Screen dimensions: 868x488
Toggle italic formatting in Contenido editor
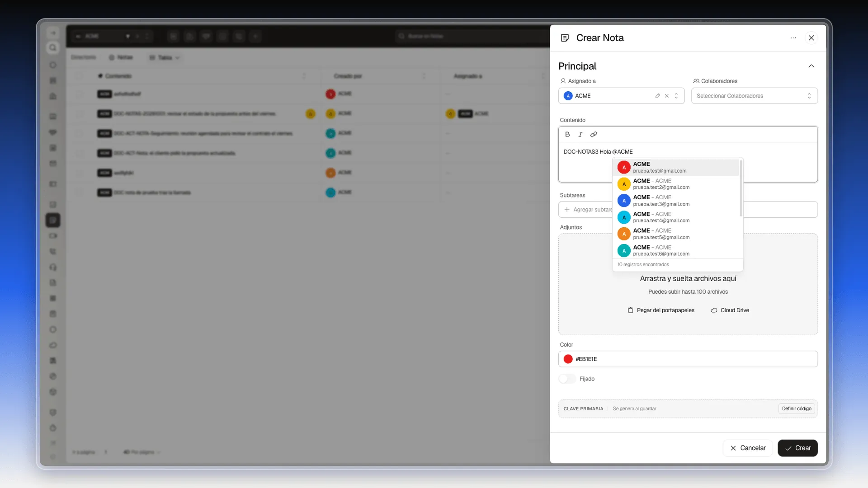[580, 134]
